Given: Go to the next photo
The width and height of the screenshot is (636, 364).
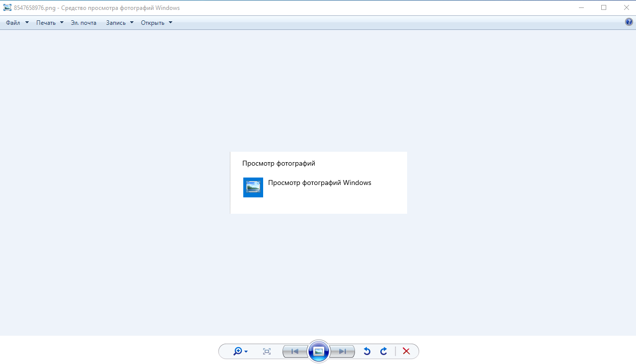Looking at the screenshot, I should click(343, 351).
